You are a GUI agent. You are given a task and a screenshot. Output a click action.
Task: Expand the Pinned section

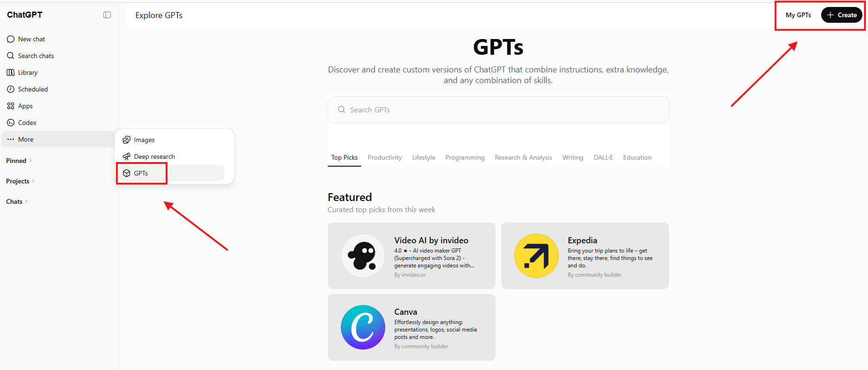point(19,161)
